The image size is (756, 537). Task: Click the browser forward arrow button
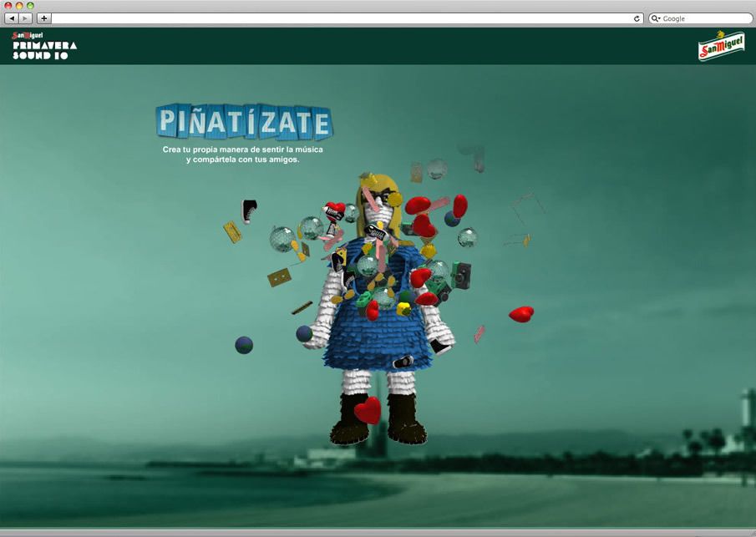[x=25, y=18]
